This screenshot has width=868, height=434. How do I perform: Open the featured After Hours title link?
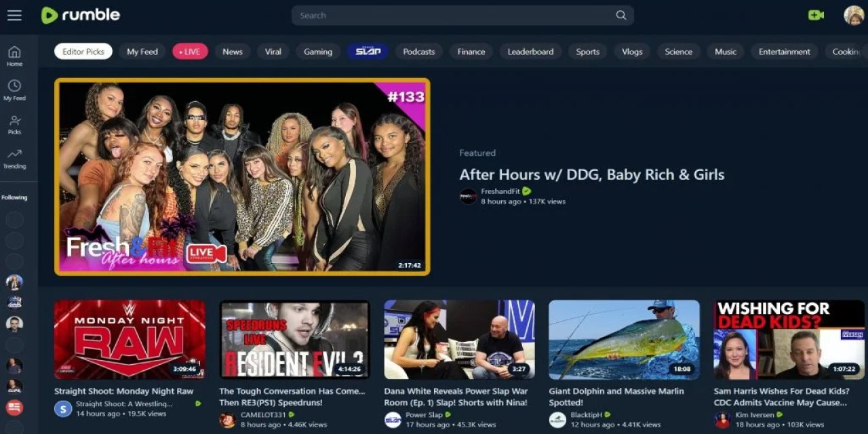(591, 175)
